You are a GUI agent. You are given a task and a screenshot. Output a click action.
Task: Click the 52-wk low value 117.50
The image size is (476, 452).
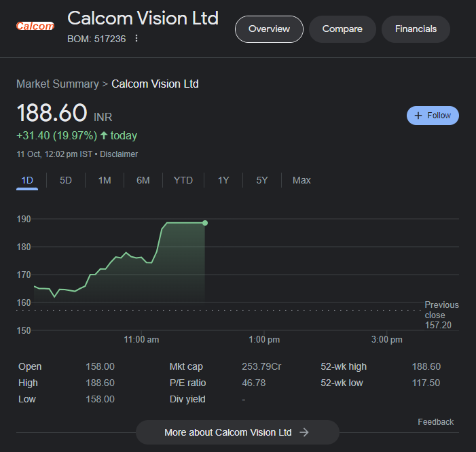tap(426, 383)
